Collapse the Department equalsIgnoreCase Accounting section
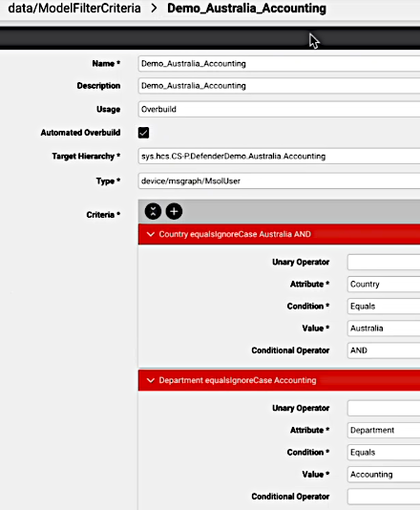Screen dimensions: 420x510 click(279, 380)
